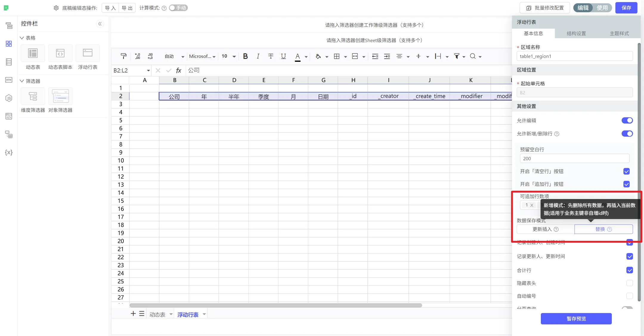Click the blue save button
The width and height of the screenshot is (644, 336).
(626, 8)
